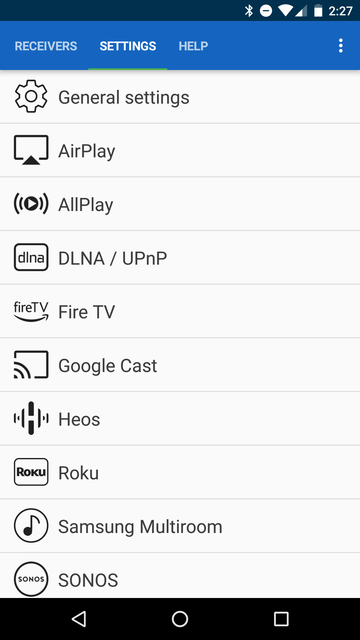Switch to the Receivers tab
This screenshot has width=360, height=640.
coord(46,46)
